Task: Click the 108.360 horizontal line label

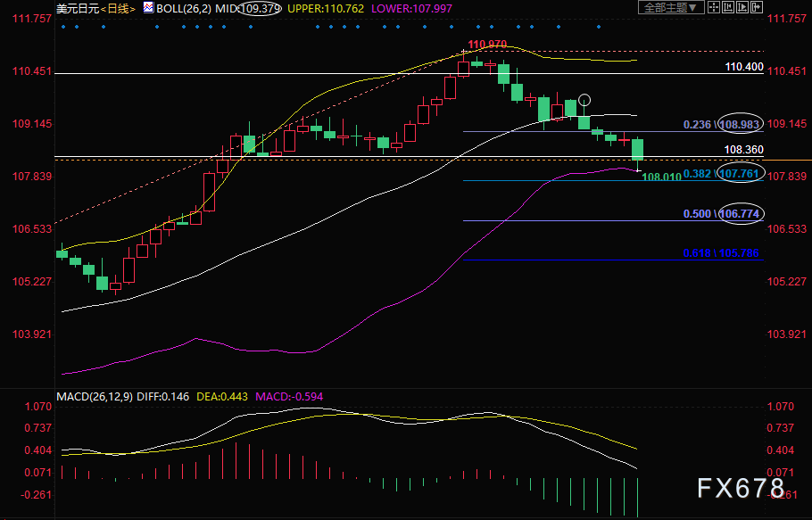Action: [743, 150]
